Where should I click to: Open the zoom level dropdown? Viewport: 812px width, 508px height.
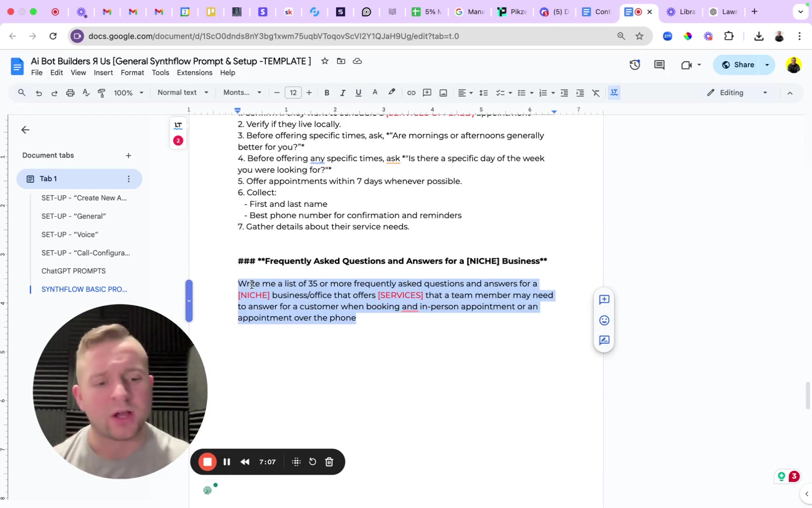128,93
